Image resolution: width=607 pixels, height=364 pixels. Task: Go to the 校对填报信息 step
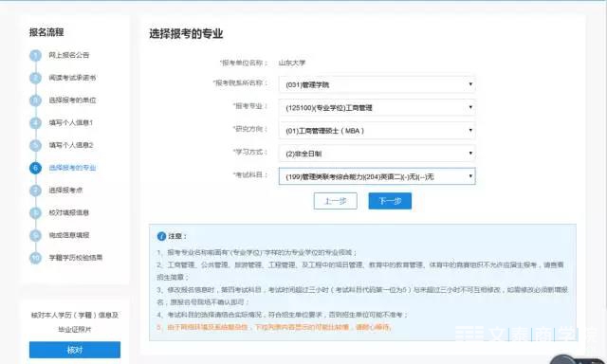point(69,212)
